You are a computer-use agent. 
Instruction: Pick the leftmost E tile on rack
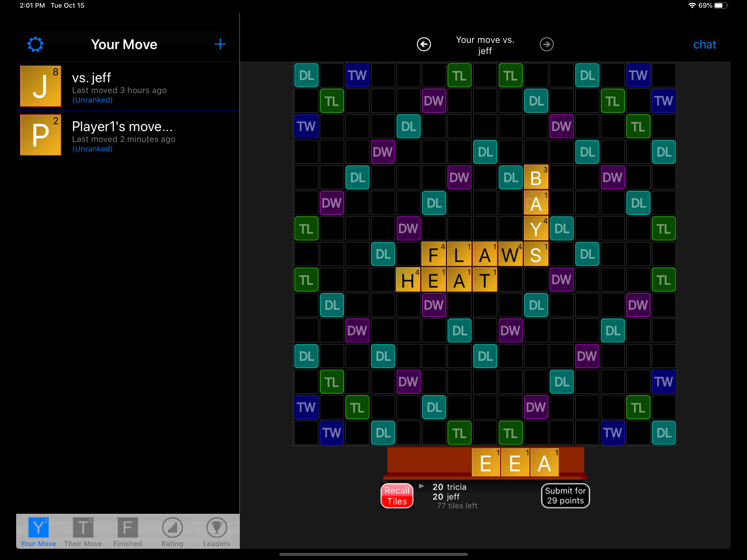click(x=486, y=463)
